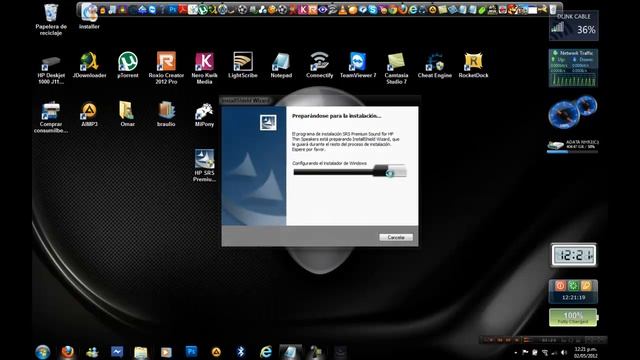Open Windows Media Player taskbar icon

coord(166,352)
